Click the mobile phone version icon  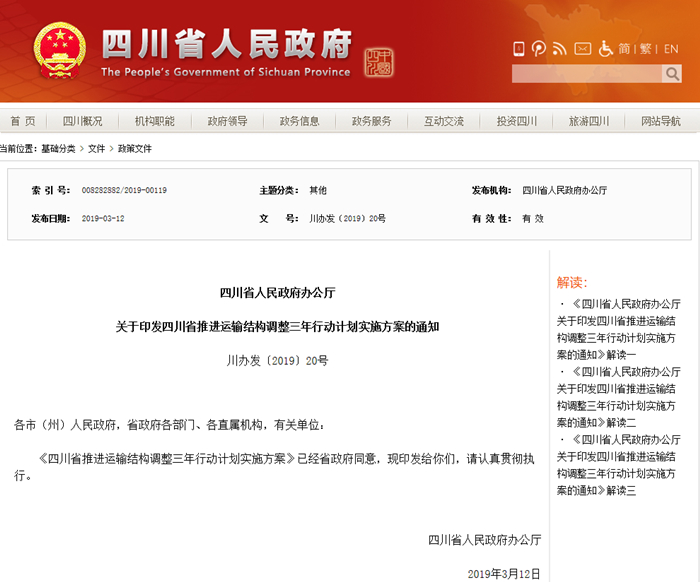(x=519, y=48)
